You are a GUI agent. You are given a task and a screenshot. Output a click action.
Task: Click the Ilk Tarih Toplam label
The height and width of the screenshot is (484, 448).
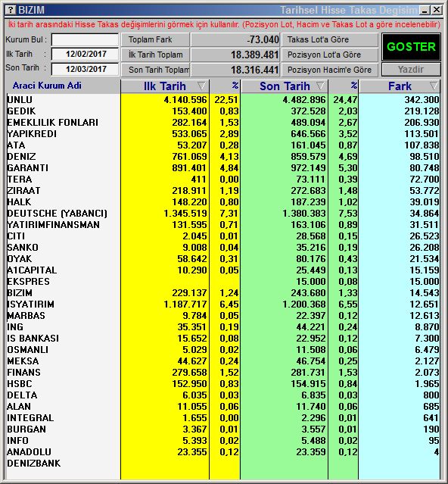[x=156, y=55]
